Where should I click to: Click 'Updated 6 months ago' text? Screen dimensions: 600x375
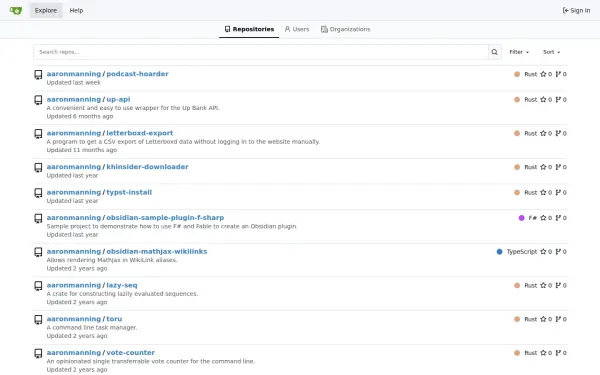click(80, 116)
